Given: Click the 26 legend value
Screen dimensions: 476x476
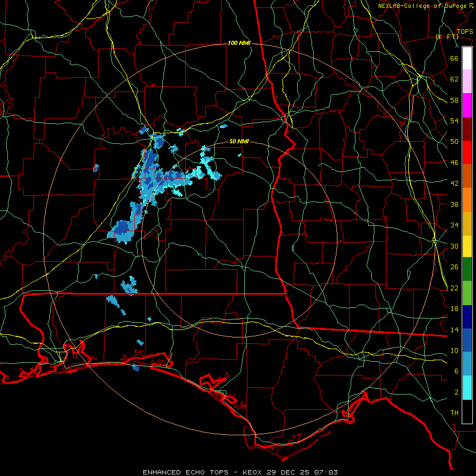Looking at the screenshot, I should point(454,267).
